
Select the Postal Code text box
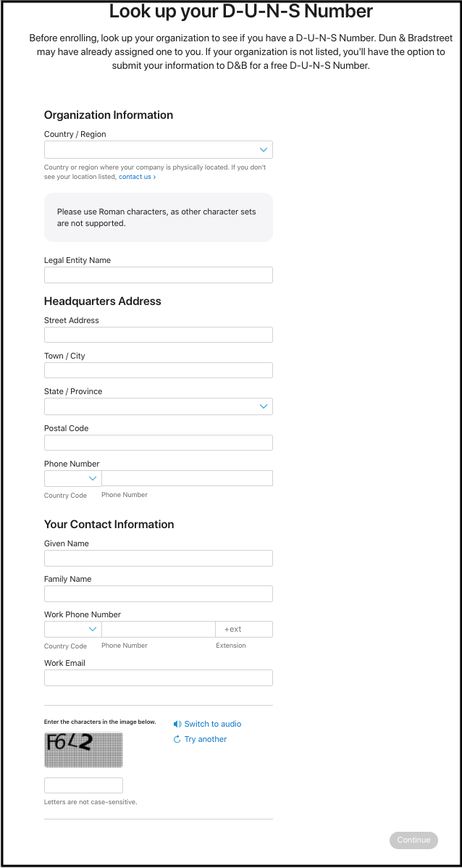coord(158,443)
